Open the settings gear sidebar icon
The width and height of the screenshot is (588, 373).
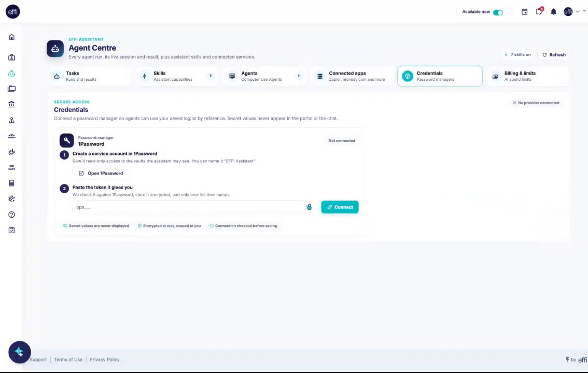click(11, 199)
